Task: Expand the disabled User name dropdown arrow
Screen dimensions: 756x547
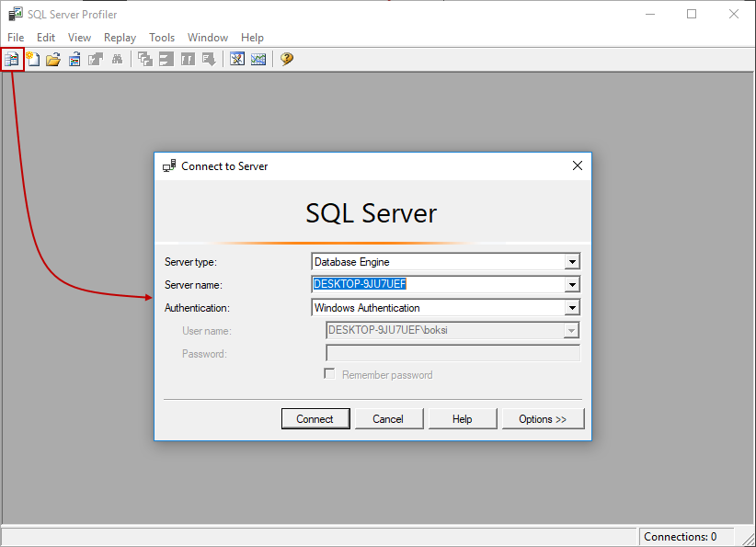Action: [571, 331]
